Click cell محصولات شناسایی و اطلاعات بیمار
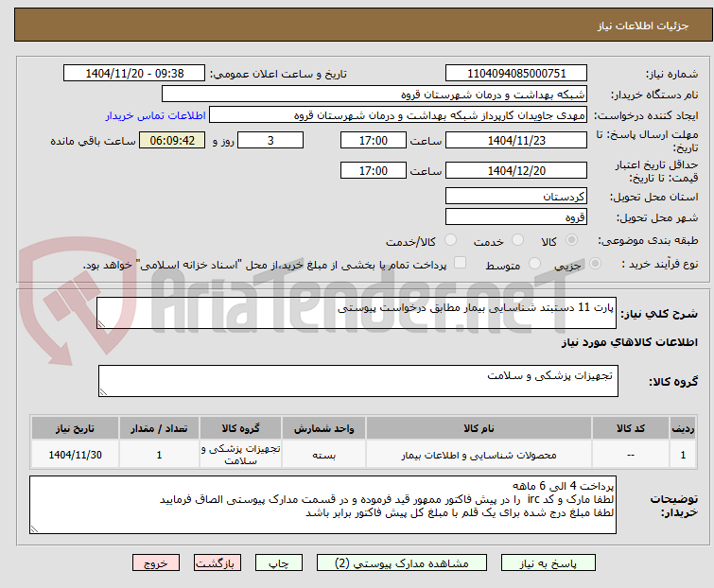 coord(479,455)
